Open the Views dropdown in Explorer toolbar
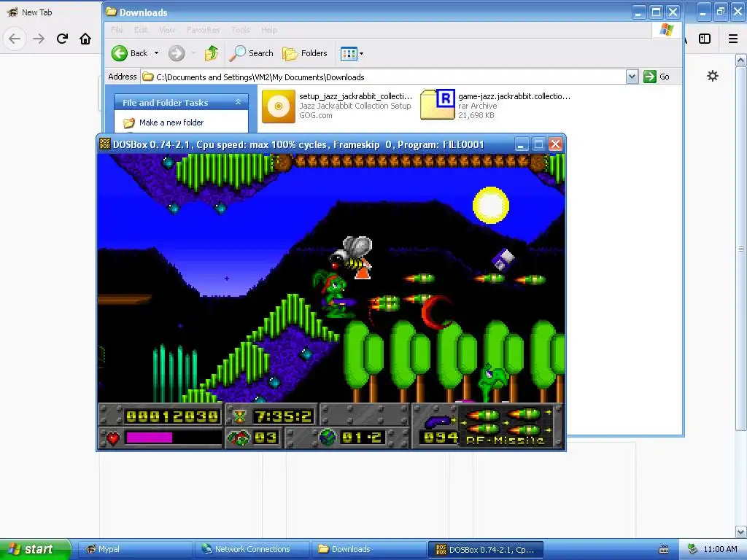Viewport: 747px width, 560px height. point(352,53)
